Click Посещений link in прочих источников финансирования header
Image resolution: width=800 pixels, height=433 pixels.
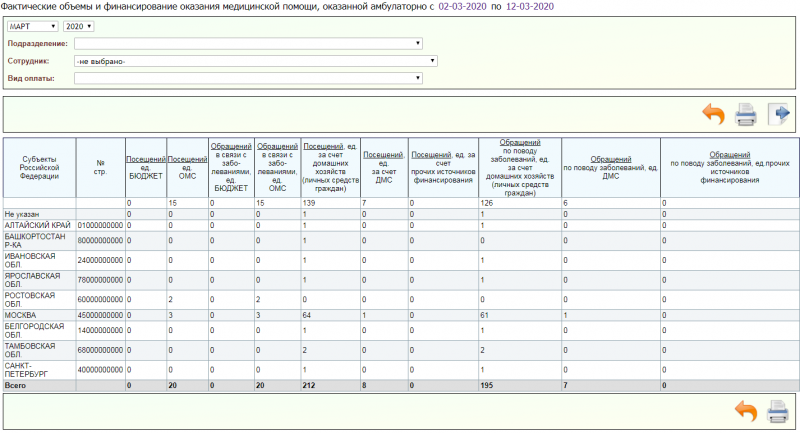point(430,155)
